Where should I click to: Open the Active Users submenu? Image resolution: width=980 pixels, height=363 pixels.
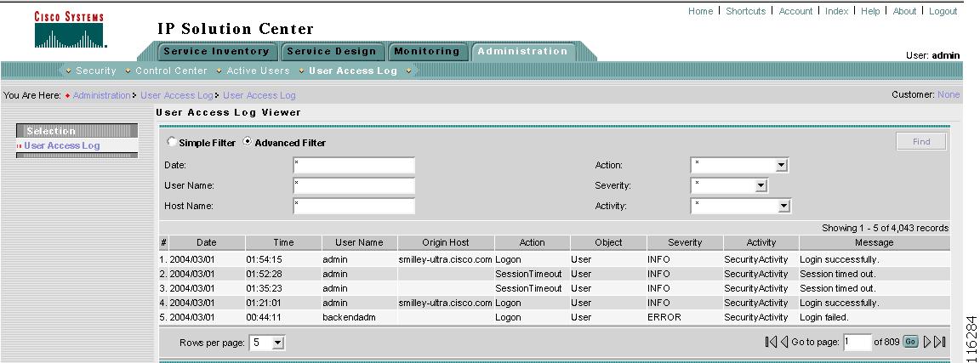(x=258, y=71)
